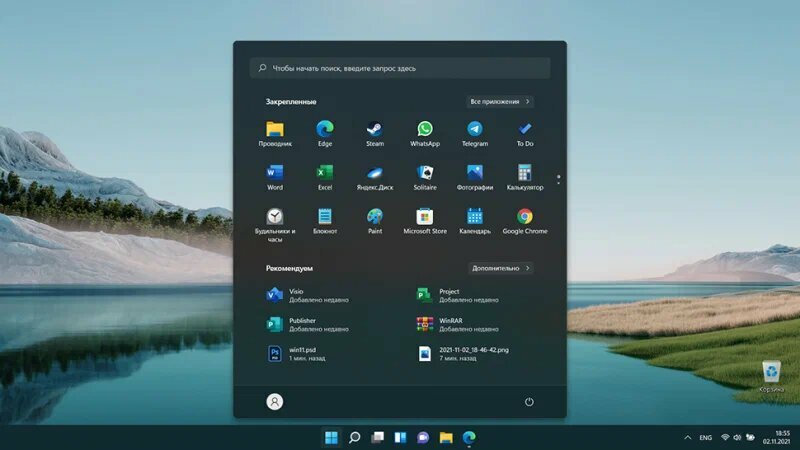Open the Фотографии app
The height and width of the screenshot is (450, 800).
(x=474, y=178)
